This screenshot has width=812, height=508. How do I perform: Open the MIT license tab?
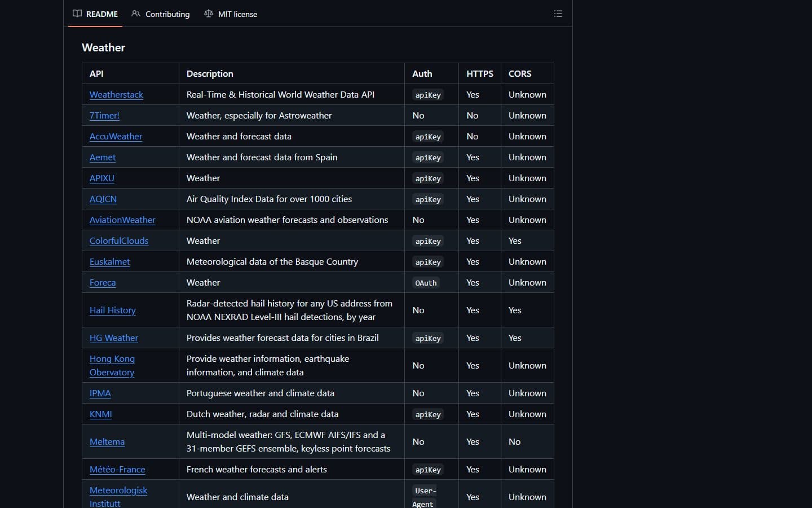click(x=231, y=14)
